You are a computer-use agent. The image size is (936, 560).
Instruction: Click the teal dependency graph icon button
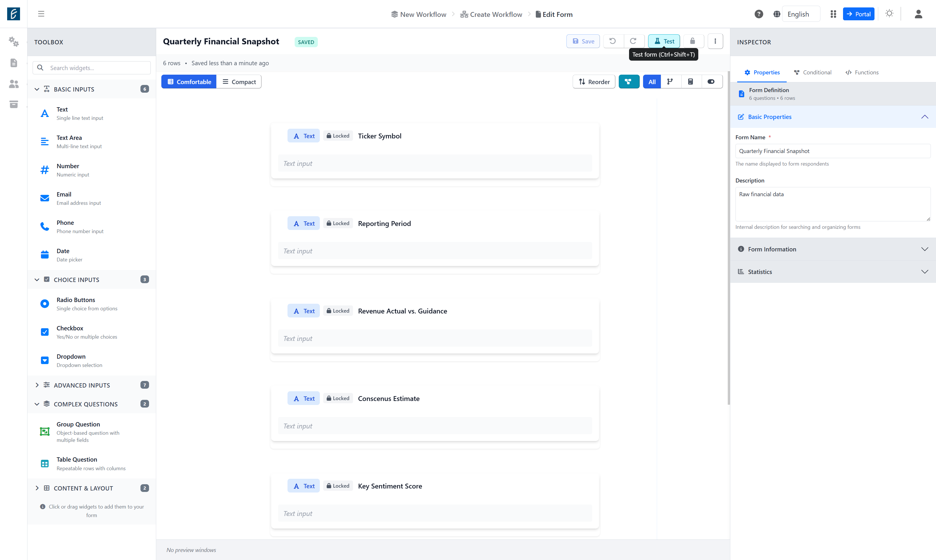click(x=628, y=82)
